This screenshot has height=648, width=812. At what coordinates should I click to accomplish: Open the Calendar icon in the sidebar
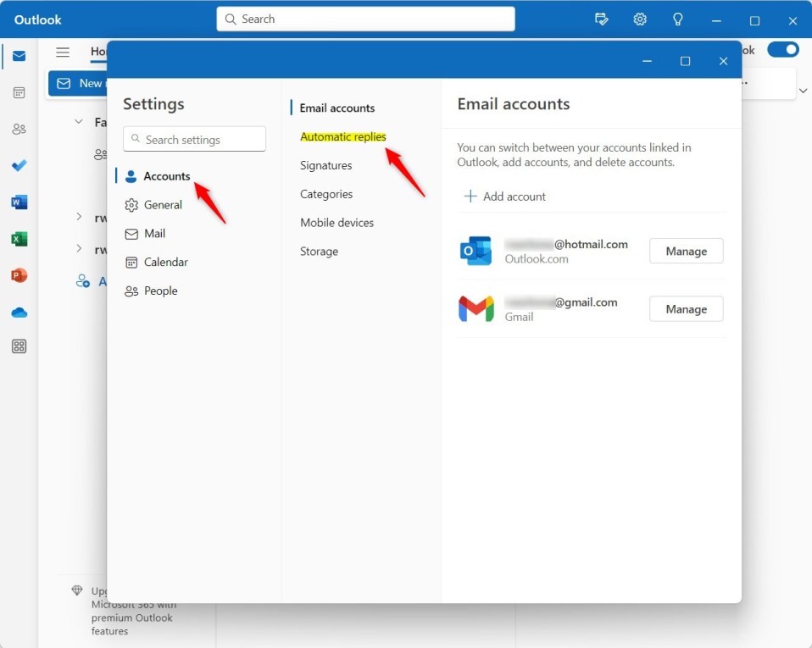tap(19, 92)
